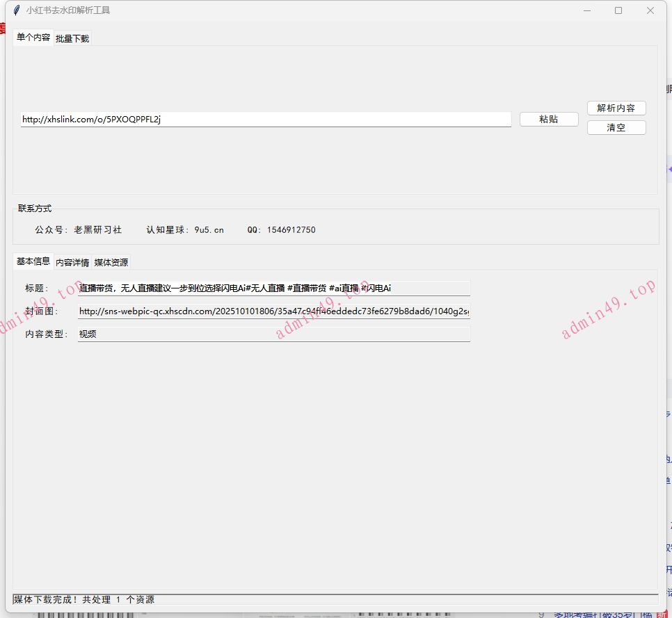This screenshot has height=618, width=672.
Task: Select the 基本信息 tab
Action: (32, 262)
